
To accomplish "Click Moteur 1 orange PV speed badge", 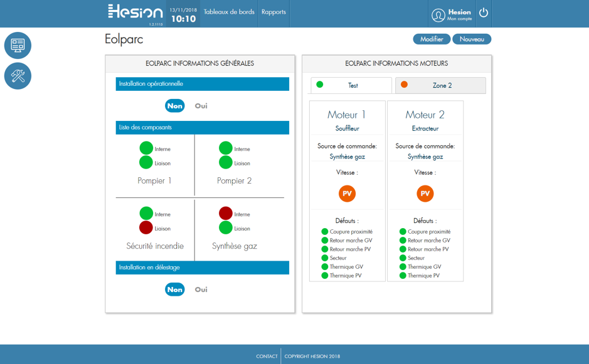I will pyautogui.click(x=347, y=194).
